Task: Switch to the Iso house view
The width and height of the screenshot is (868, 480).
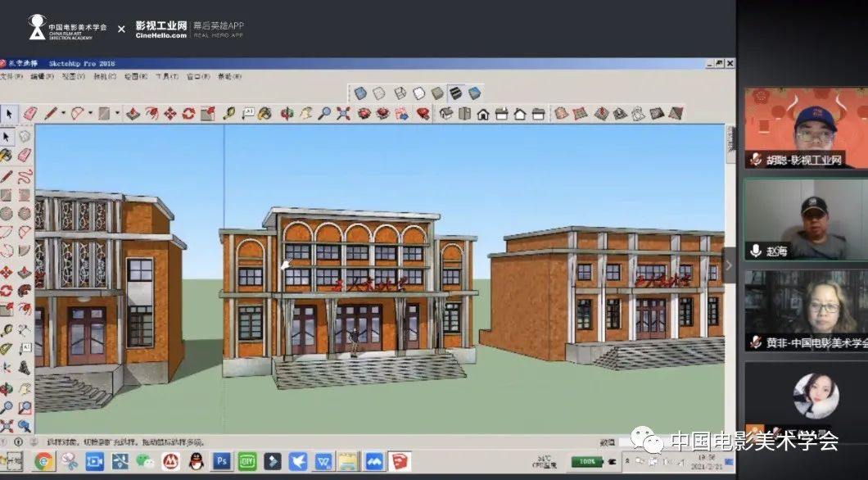Action: click(446, 114)
